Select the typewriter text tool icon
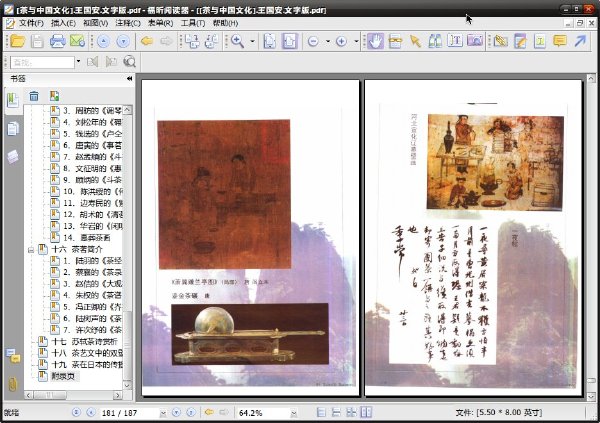The width and height of the screenshot is (600, 423). click(x=455, y=41)
